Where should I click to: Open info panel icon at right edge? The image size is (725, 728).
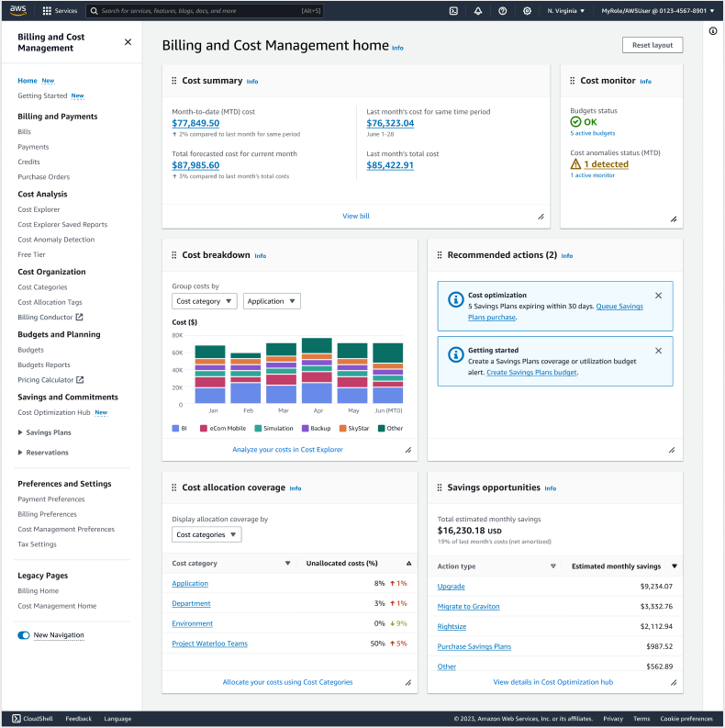tap(713, 31)
